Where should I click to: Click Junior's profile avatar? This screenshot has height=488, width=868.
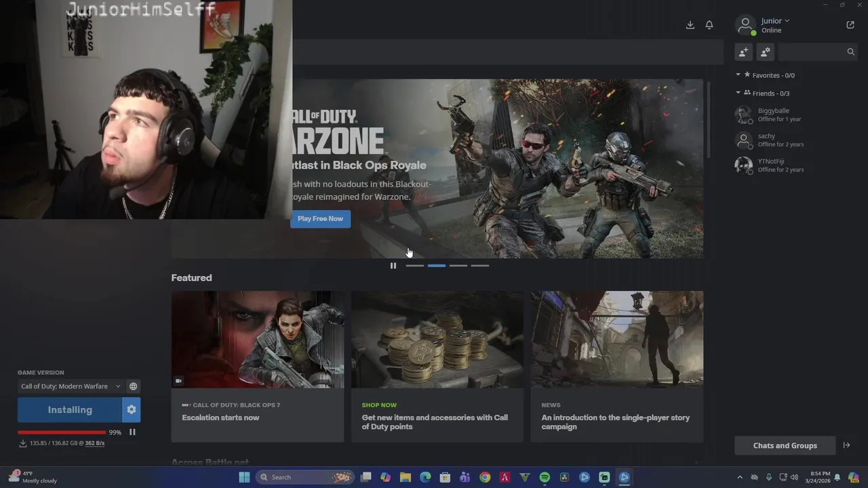(745, 25)
